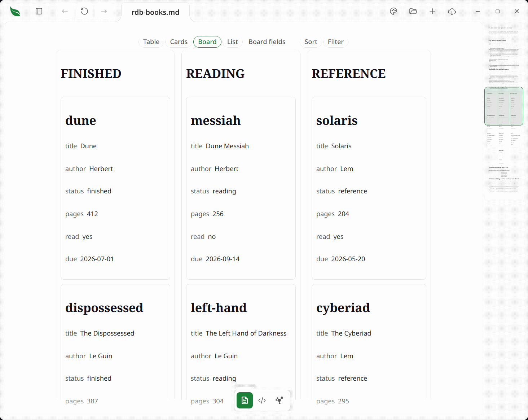Open the messiah card title
The height and width of the screenshot is (420, 528).
pyautogui.click(x=216, y=120)
